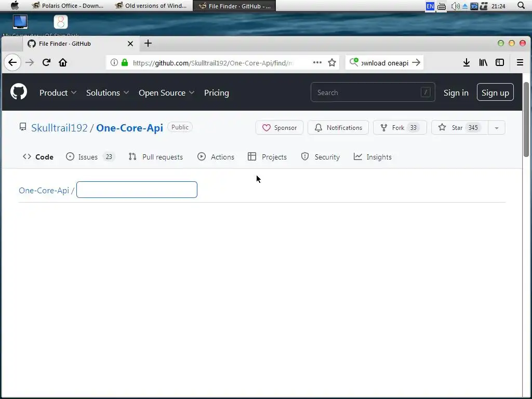Open the on-screen keyboard tray icon
532x399 pixels.
pyautogui.click(x=442, y=6)
